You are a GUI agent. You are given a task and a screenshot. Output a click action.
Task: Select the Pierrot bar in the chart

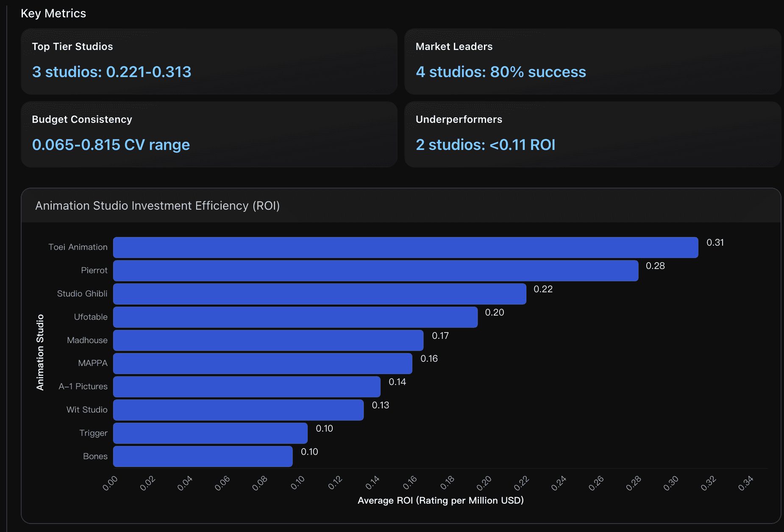(376, 271)
